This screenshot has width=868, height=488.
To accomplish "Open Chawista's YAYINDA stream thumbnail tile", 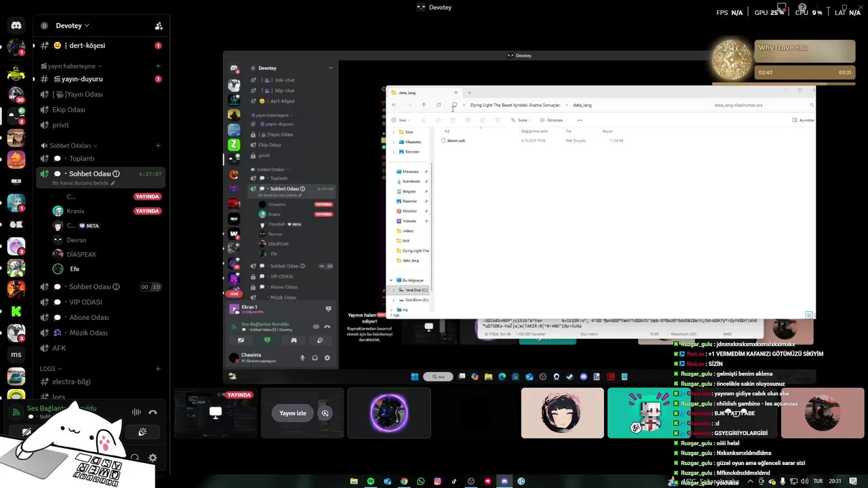I will pos(216,413).
